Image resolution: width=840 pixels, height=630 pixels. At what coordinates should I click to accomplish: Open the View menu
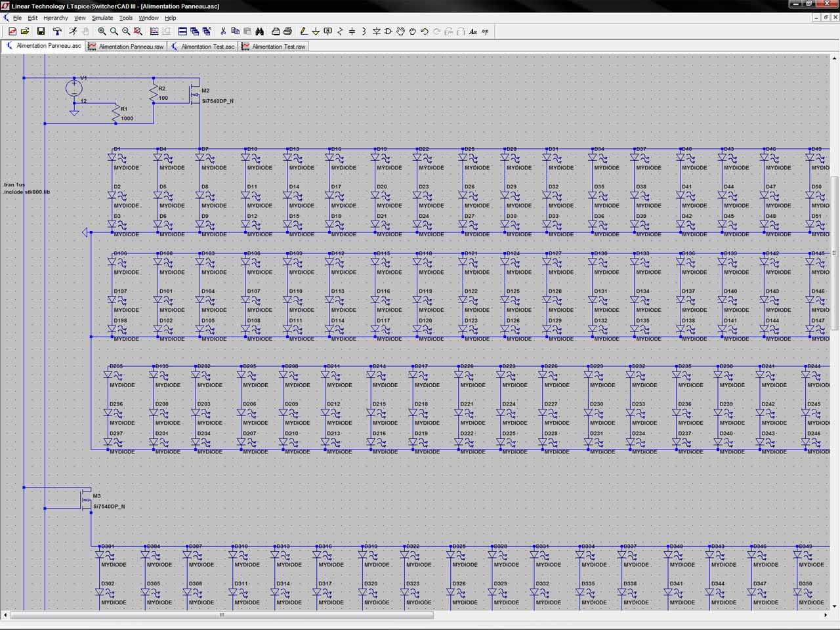click(x=80, y=18)
